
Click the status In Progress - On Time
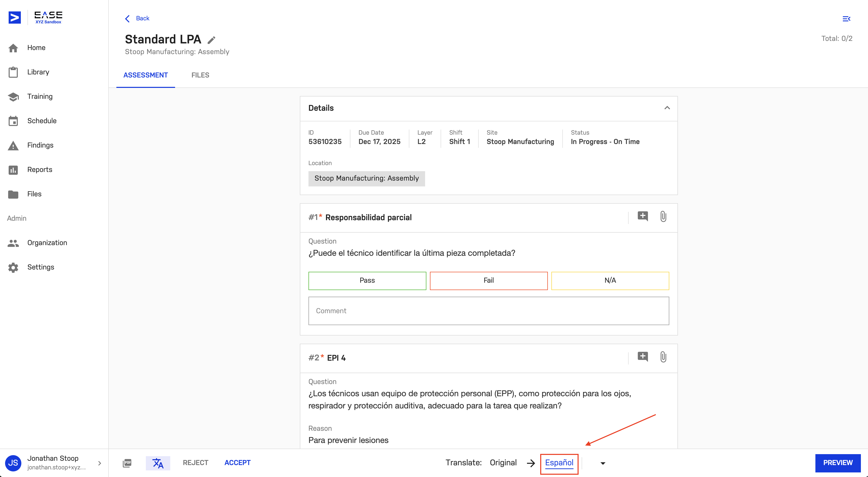(x=605, y=142)
